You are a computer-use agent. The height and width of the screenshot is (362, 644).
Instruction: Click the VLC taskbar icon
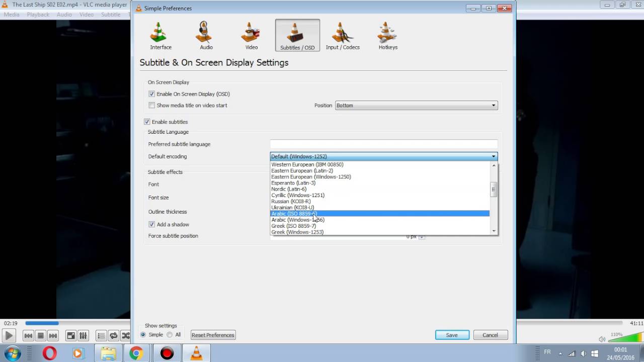click(x=196, y=353)
